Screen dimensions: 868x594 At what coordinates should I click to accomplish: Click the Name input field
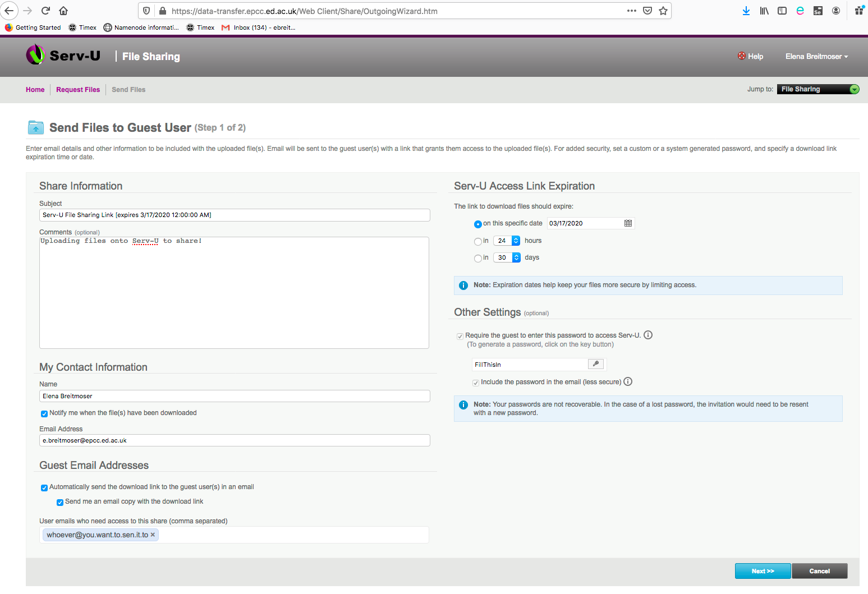(x=235, y=396)
